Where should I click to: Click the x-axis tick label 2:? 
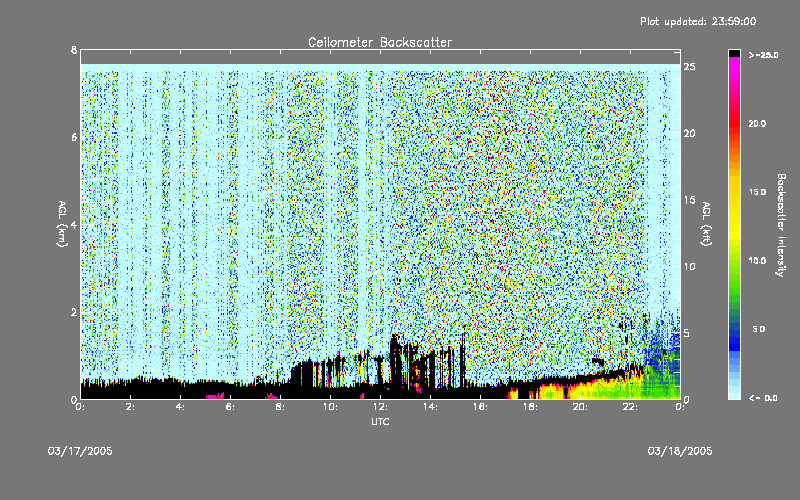(130, 407)
